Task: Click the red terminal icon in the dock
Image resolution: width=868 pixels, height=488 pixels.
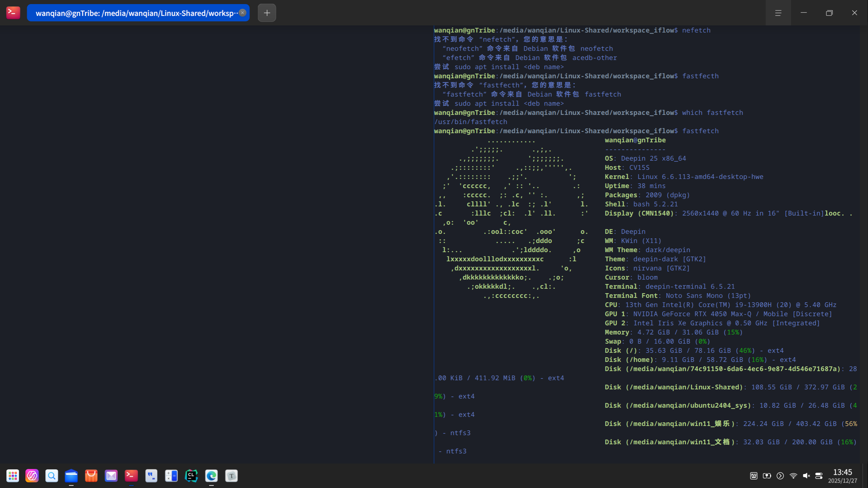Action: 131,476
